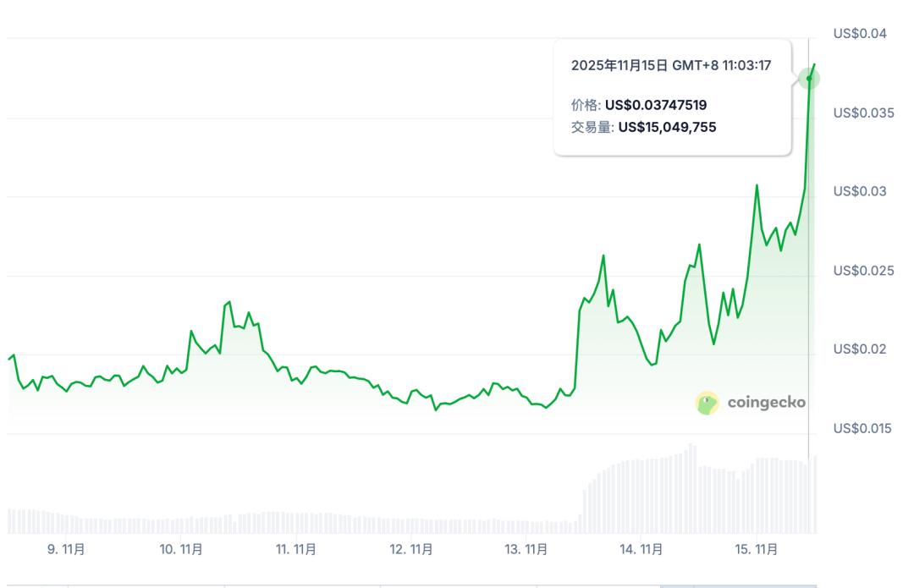Screen dimensions: 914x588
Task: Select the 10. 11月 date label
Action: pos(181,549)
